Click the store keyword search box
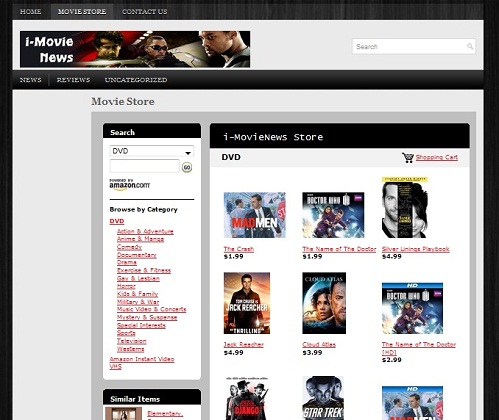Image resolution: width=499 pixels, height=420 pixels. click(145, 166)
